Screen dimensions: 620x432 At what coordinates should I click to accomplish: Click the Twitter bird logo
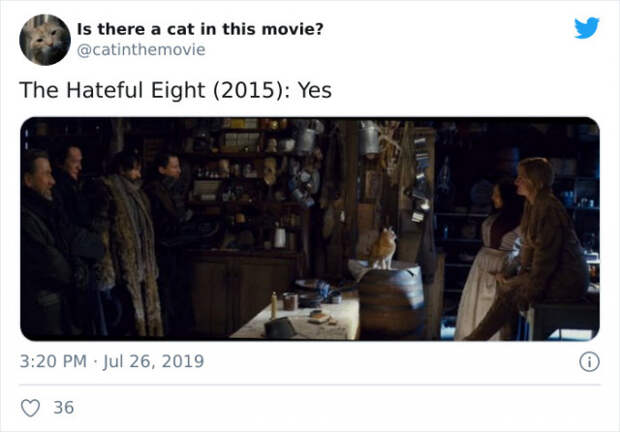click(587, 28)
